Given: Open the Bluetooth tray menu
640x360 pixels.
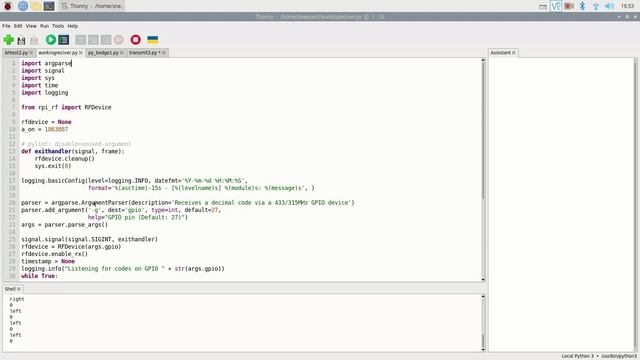Looking at the screenshot, I should [x=582, y=6].
